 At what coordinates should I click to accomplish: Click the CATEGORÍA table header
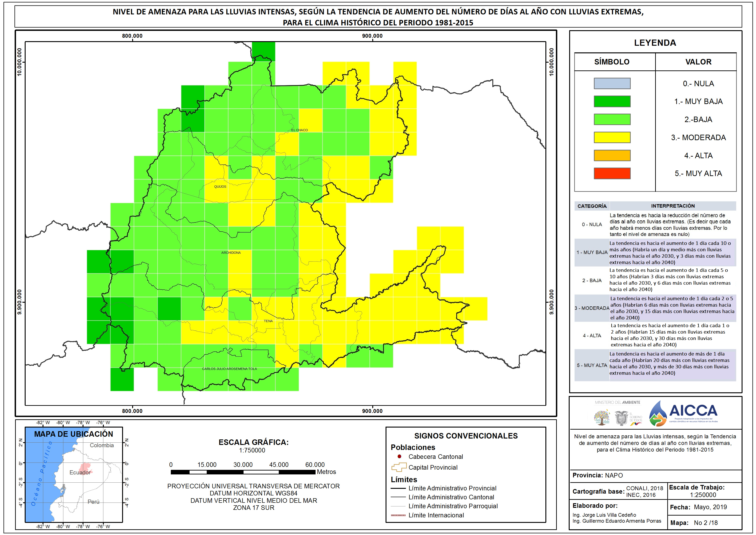click(x=592, y=206)
